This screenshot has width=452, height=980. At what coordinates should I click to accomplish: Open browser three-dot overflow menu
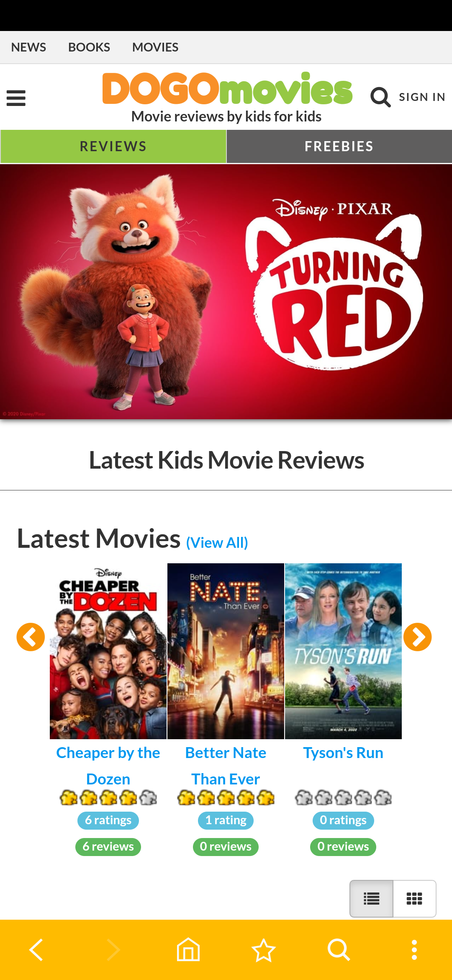[x=414, y=950]
